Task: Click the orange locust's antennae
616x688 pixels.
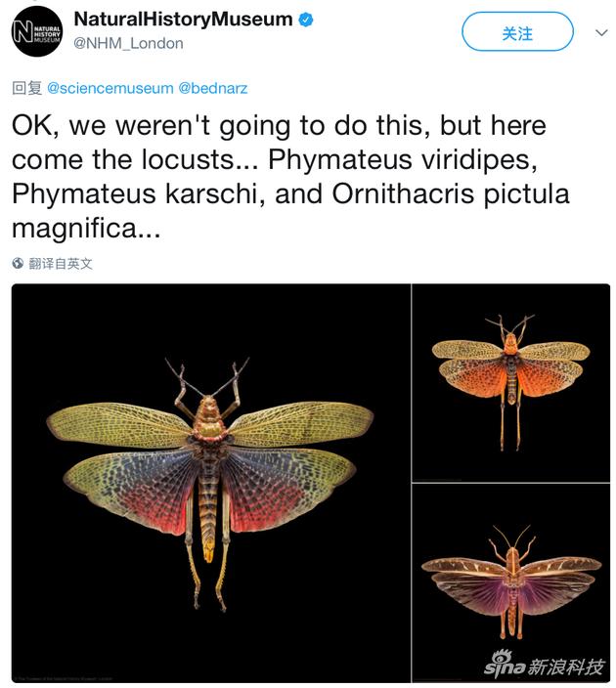Action: 509,323
